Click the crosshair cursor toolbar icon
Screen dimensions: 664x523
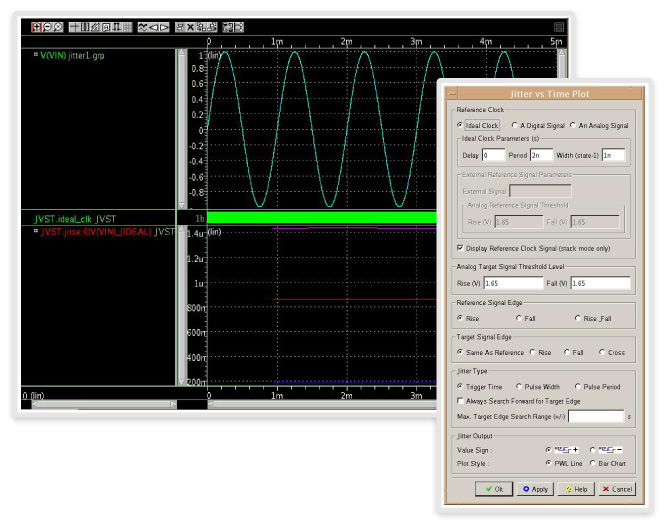[x=75, y=27]
